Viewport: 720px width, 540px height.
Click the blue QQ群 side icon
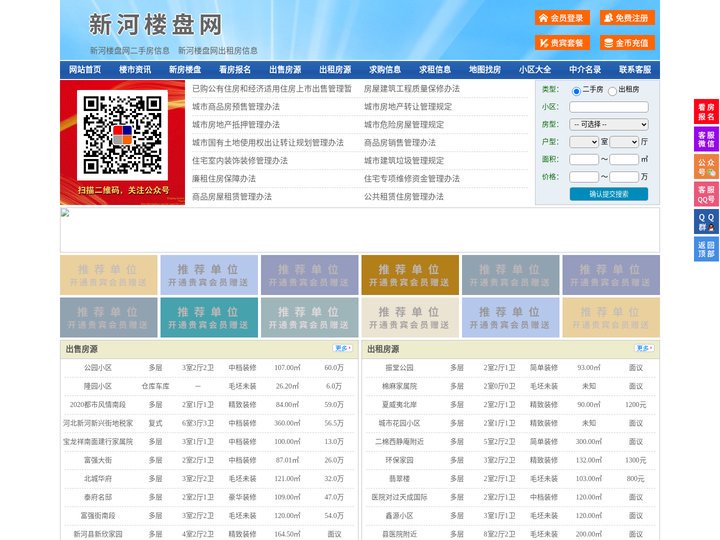click(706, 222)
